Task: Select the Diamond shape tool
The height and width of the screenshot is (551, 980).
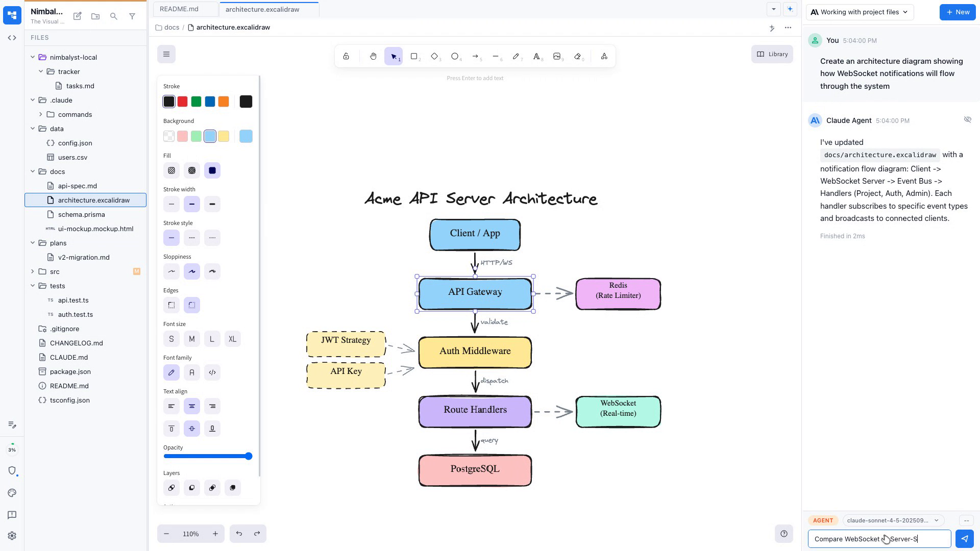Action: click(434, 57)
